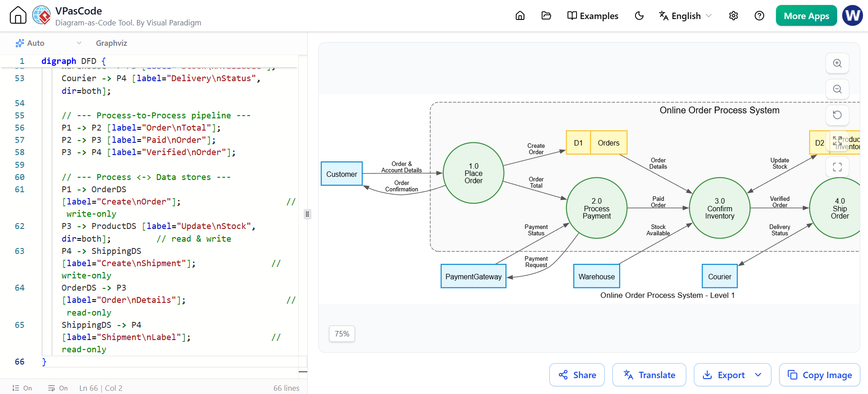Click the Courier entity box
The height and width of the screenshot is (394, 868).
[x=720, y=277]
